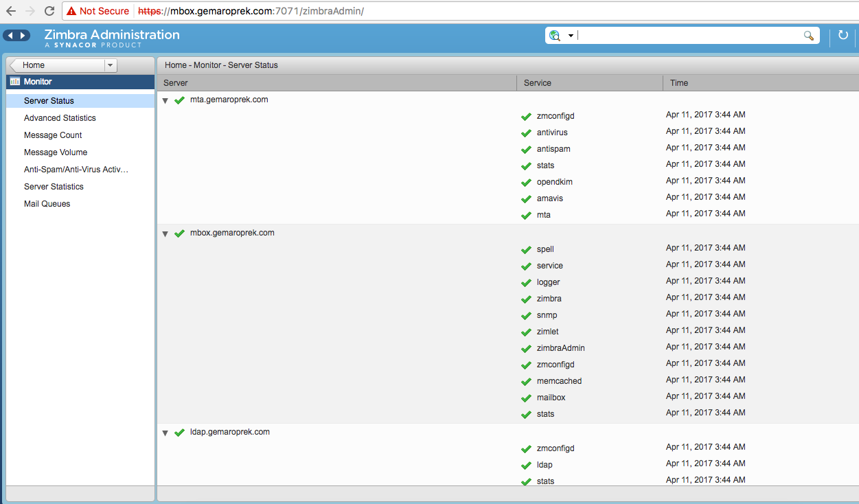This screenshot has height=504, width=859.
Task: Click the antivirus service status checkmark
Action: (x=526, y=133)
